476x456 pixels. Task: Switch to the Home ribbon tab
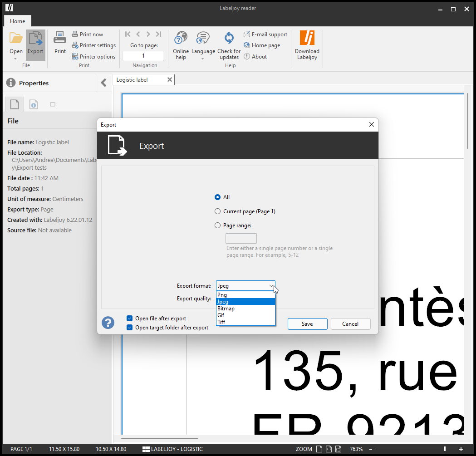(18, 21)
